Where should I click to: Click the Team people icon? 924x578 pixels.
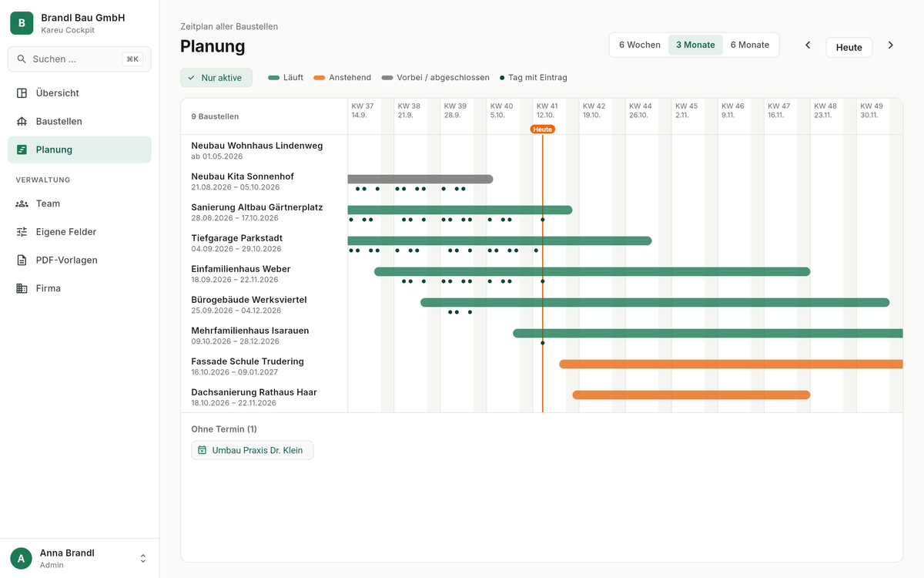click(22, 203)
